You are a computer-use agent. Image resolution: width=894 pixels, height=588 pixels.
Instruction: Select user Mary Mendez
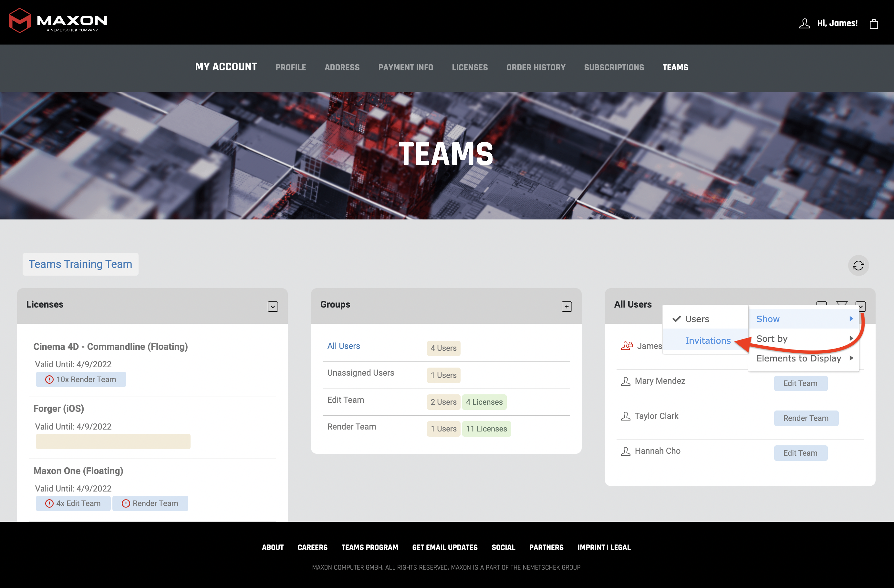(x=660, y=381)
